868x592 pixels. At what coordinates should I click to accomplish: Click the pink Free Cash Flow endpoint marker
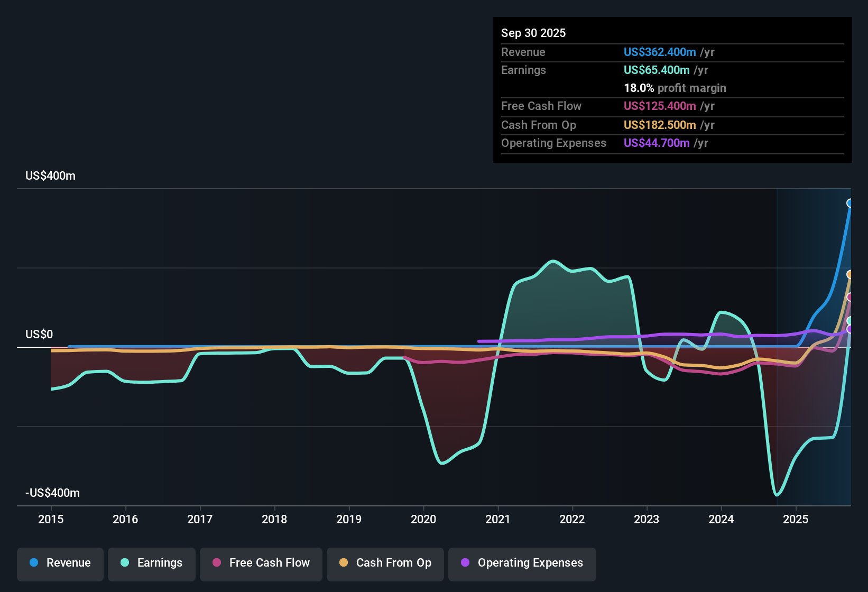click(x=850, y=297)
